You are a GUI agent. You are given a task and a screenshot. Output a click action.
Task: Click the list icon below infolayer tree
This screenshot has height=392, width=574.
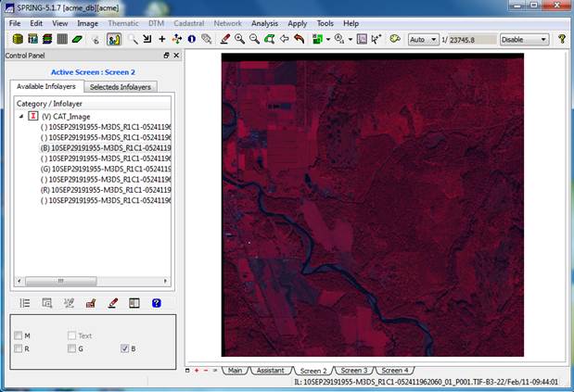tap(25, 303)
